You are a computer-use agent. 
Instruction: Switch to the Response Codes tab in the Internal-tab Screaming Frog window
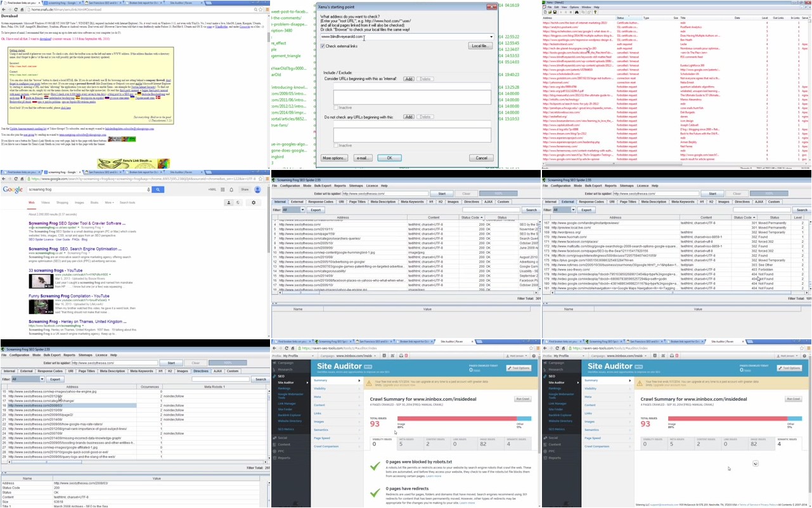321,202
